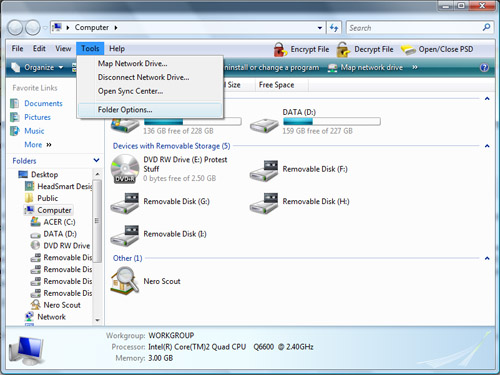Click the Pictures favorite link icon
Viewport: 500px width, 375px height.
14,117
